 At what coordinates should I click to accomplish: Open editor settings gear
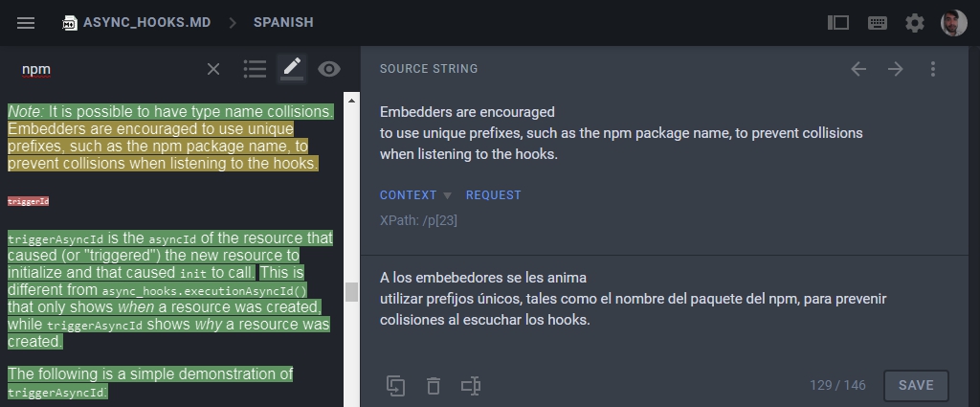[915, 22]
